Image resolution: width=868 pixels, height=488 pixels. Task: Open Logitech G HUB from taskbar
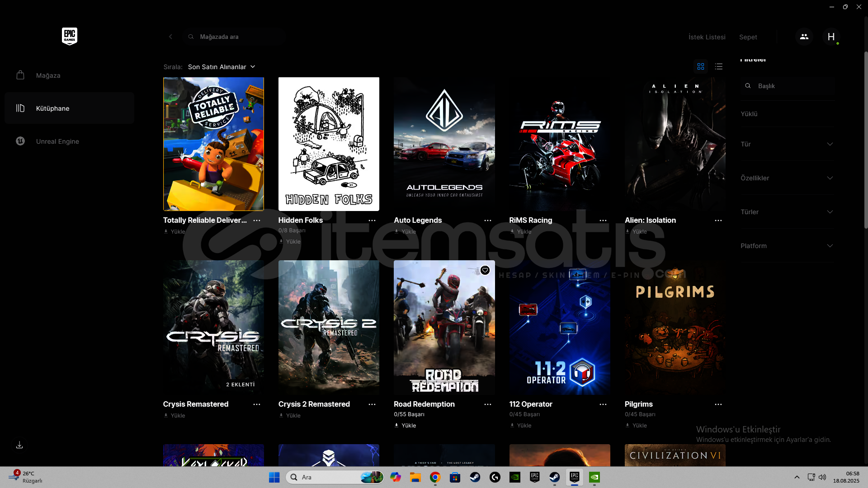495,477
